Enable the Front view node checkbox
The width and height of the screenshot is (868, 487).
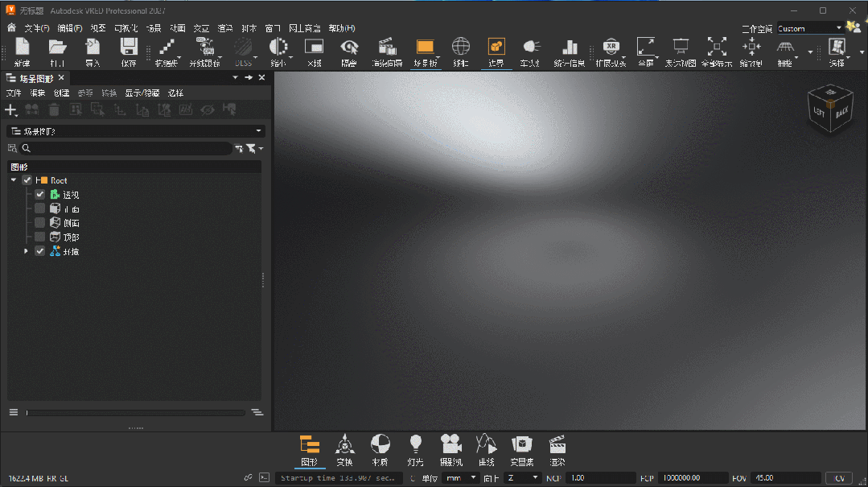pos(40,208)
